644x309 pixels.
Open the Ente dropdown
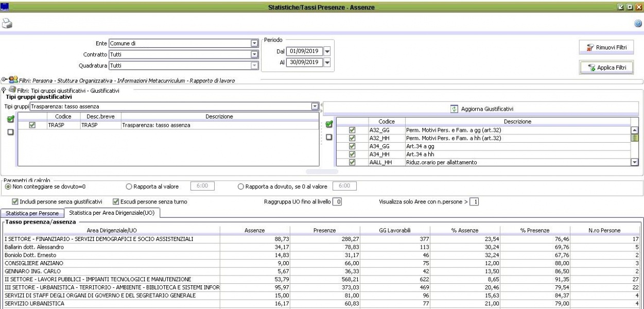(x=254, y=44)
